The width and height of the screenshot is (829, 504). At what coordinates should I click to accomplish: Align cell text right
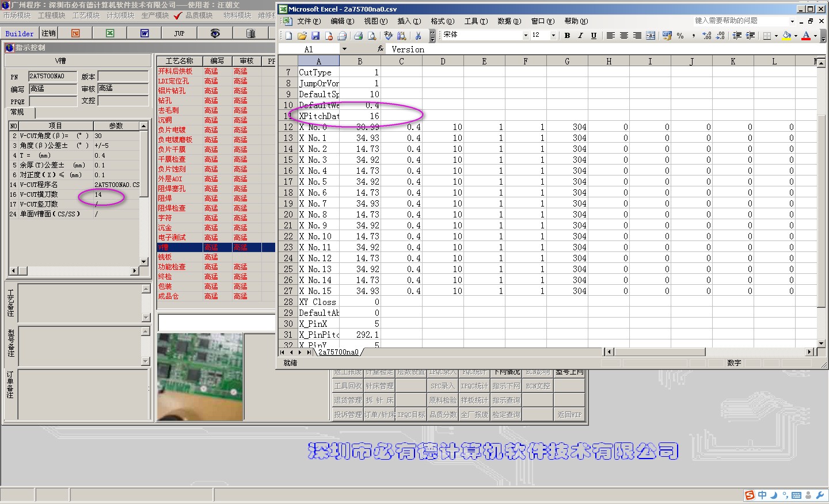(x=637, y=36)
